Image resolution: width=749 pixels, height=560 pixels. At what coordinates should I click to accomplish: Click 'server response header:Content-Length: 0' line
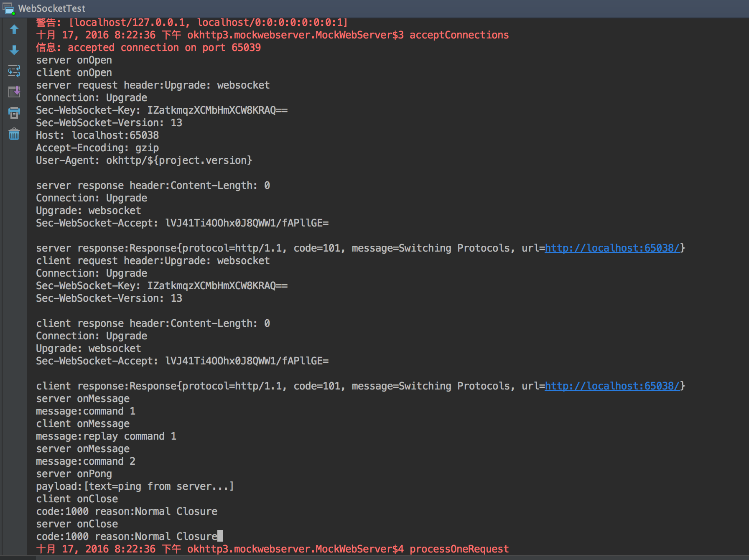point(153,186)
